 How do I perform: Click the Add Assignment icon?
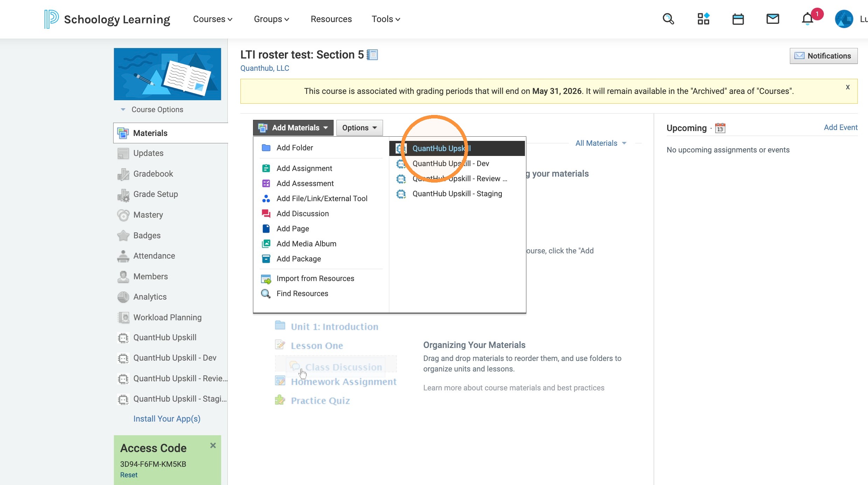[266, 168]
